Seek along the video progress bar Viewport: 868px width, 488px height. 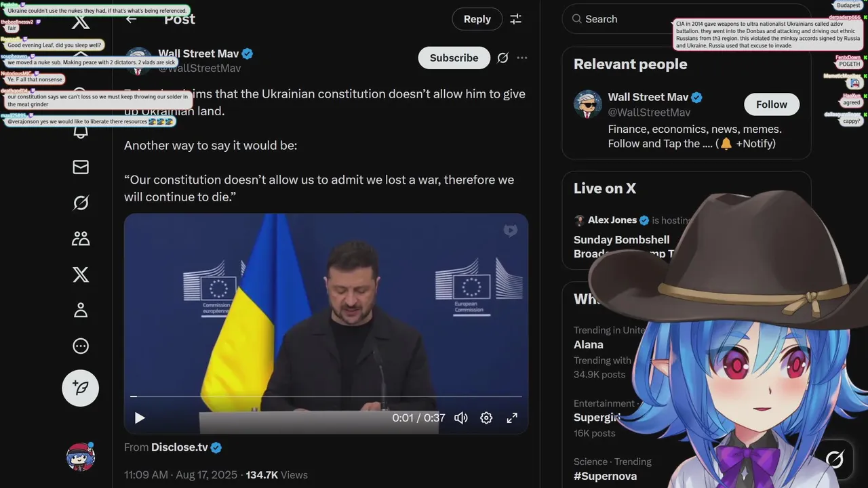click(326, 396)
